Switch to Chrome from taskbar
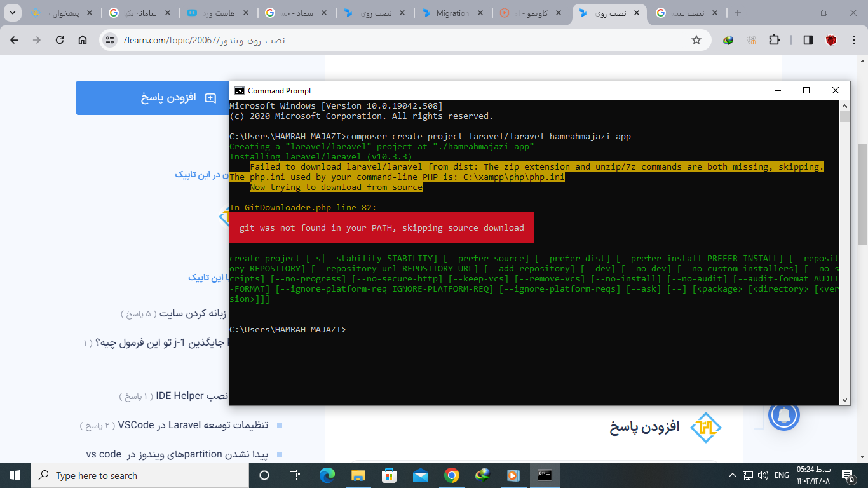 [451, 475]
